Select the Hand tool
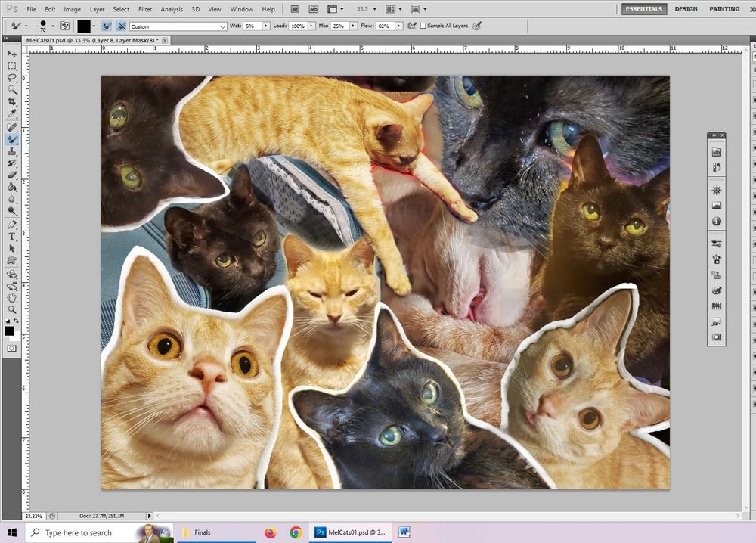 pyautogui.click(x=11, y=298)
